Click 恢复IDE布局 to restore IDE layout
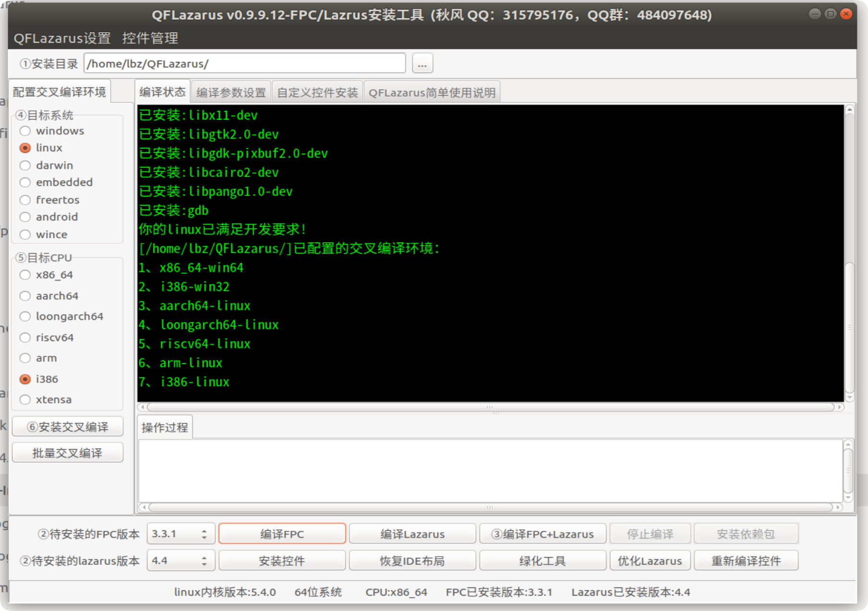868x611 pixels. click(412, 560)
